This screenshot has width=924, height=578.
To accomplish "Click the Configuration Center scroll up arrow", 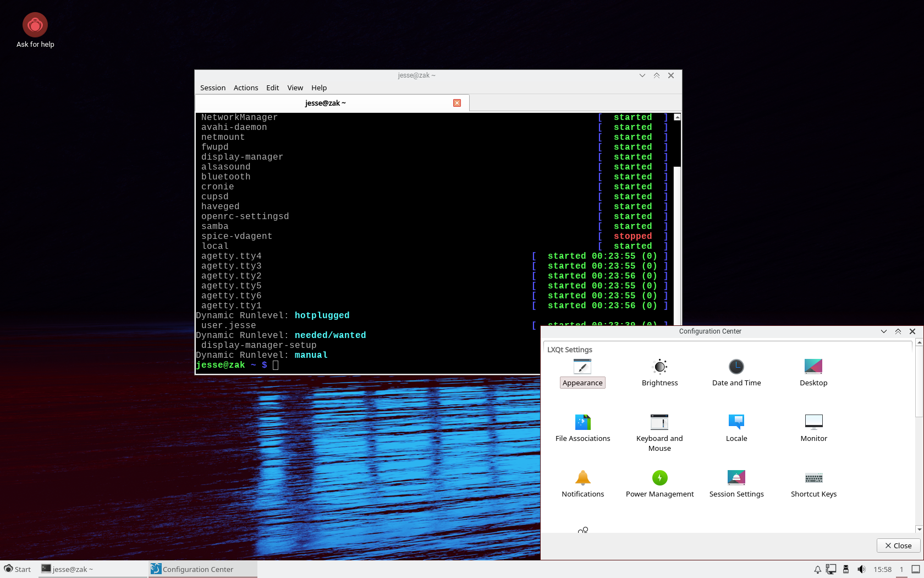I will pyautogui.click(x=919, y=342).
